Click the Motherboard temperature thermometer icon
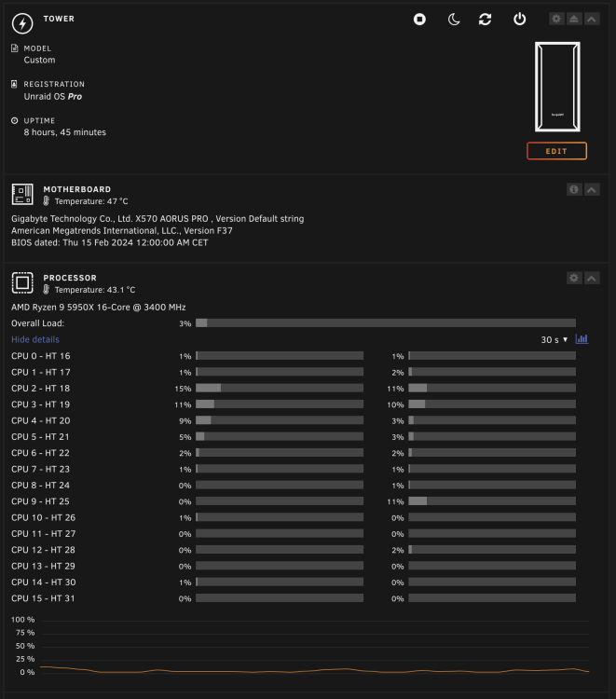Image resolution: width=616 pixels, height=699 pixels. click(46, 201)
